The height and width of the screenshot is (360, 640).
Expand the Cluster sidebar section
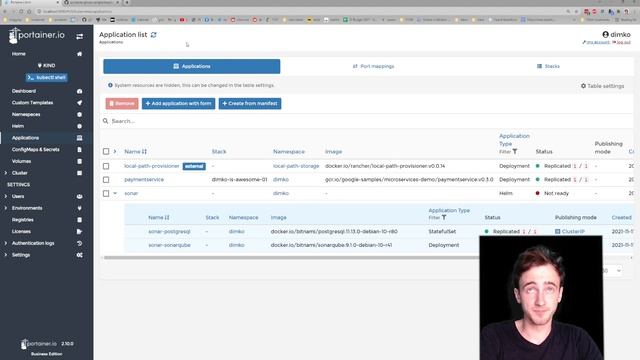[6, 173]
